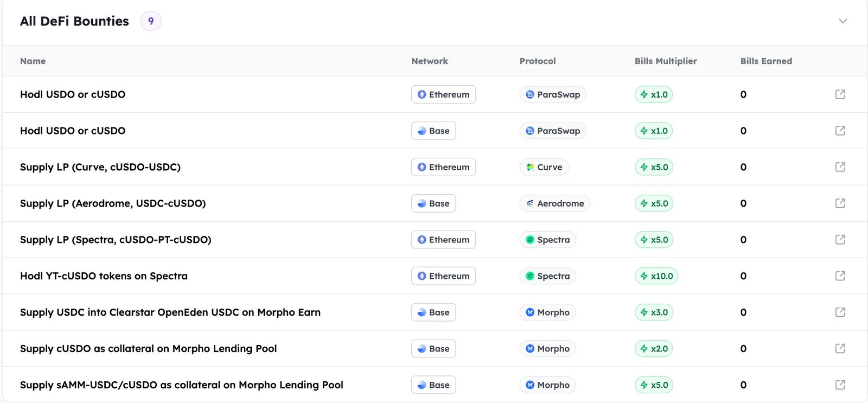This screenshot has height=403, width=868.
Task: Open external link for Hodl YT-cUSDO row
Action: pos(840,276)
